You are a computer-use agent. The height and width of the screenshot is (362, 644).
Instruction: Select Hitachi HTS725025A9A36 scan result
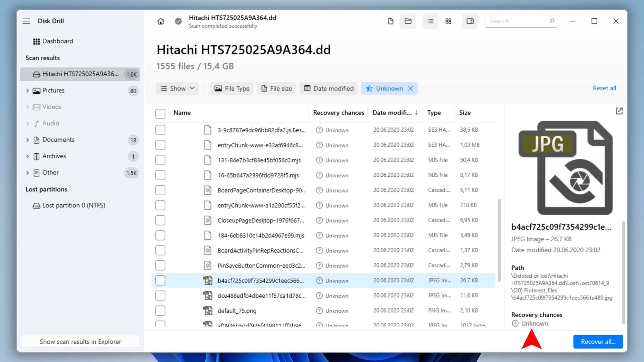[80, 74]
